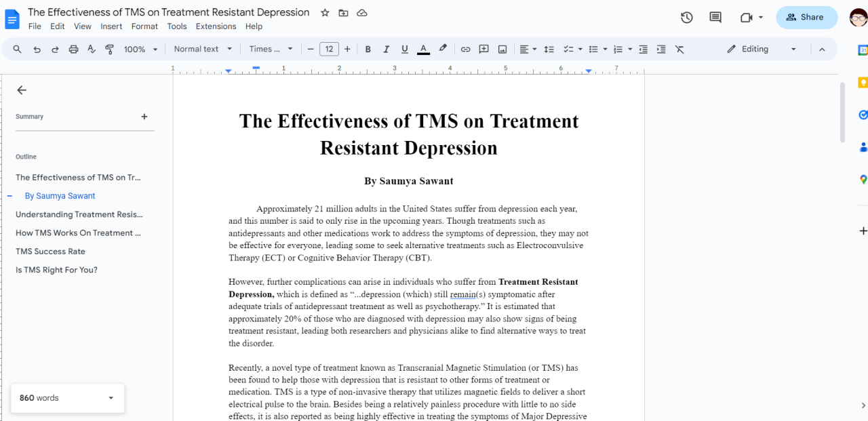Print the document
The height and width of the screenshot is (421, 868).
(73, 49)
